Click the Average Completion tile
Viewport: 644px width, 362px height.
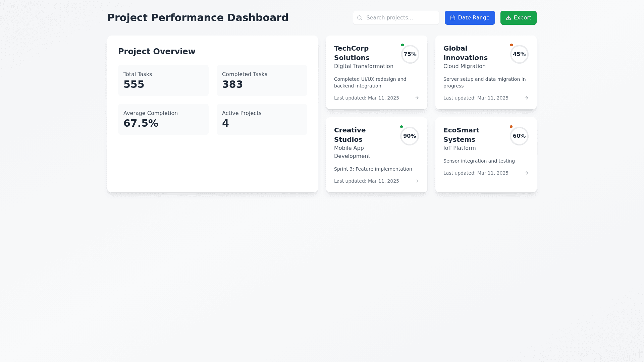click(x=163, y=119)
